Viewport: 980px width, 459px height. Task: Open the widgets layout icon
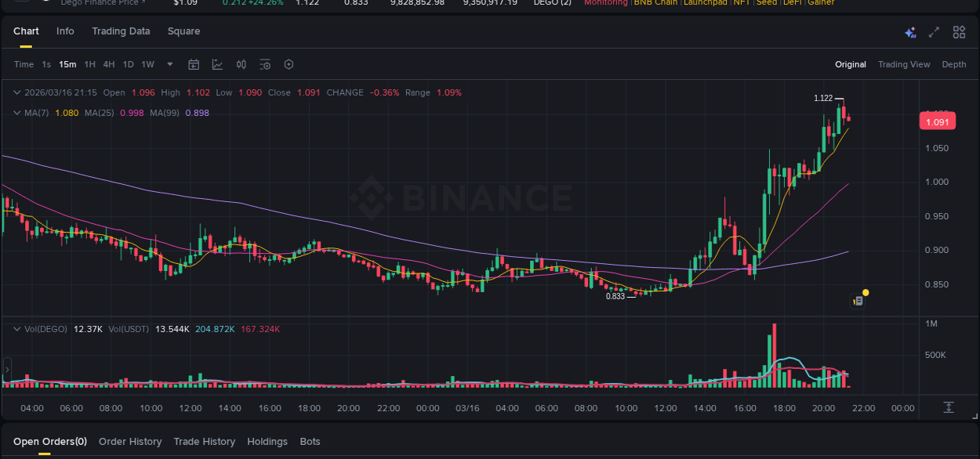pyautogui.click(x=959, y=32)
